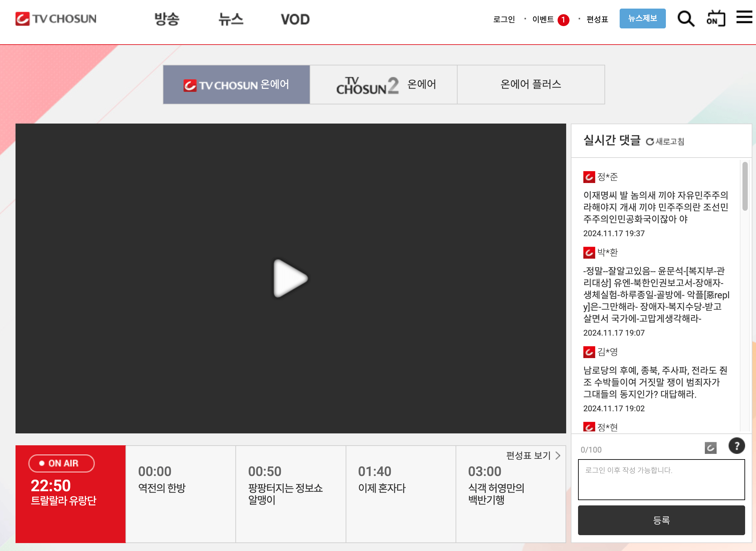Open the VOD menu
Viewport: 756px width, 551px height.
295,19
